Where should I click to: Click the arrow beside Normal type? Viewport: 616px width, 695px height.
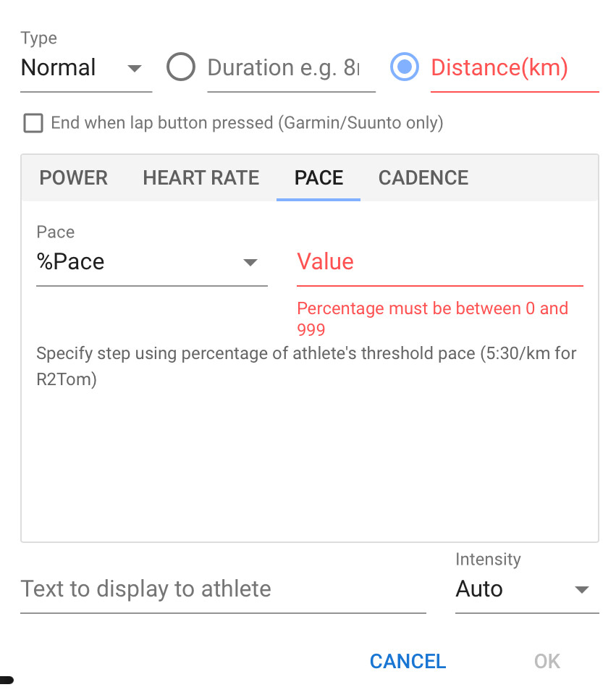(x=134, y=68)
